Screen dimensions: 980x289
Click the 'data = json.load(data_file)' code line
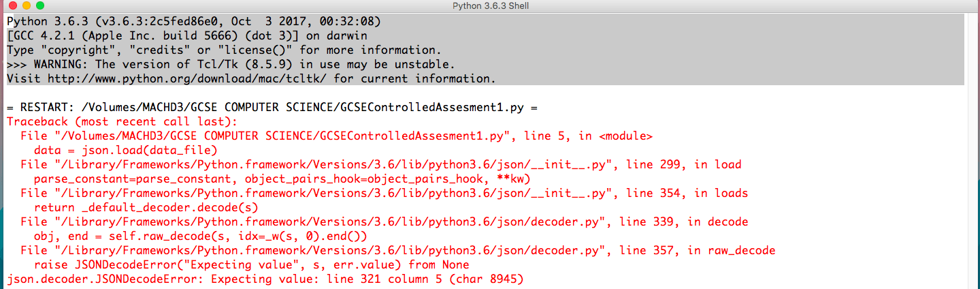coord(125,151)
